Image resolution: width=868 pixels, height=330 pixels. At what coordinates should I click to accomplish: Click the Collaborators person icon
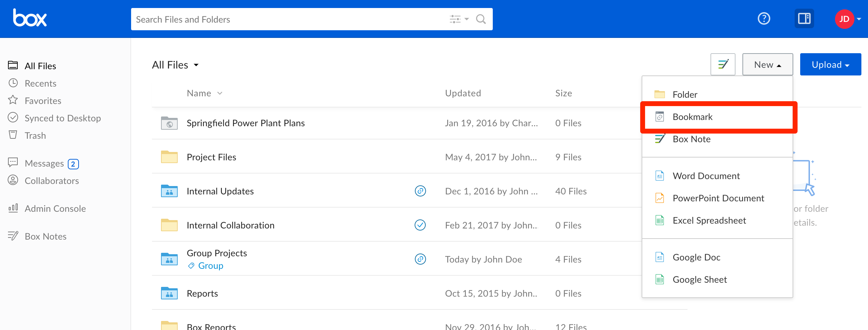13,180
